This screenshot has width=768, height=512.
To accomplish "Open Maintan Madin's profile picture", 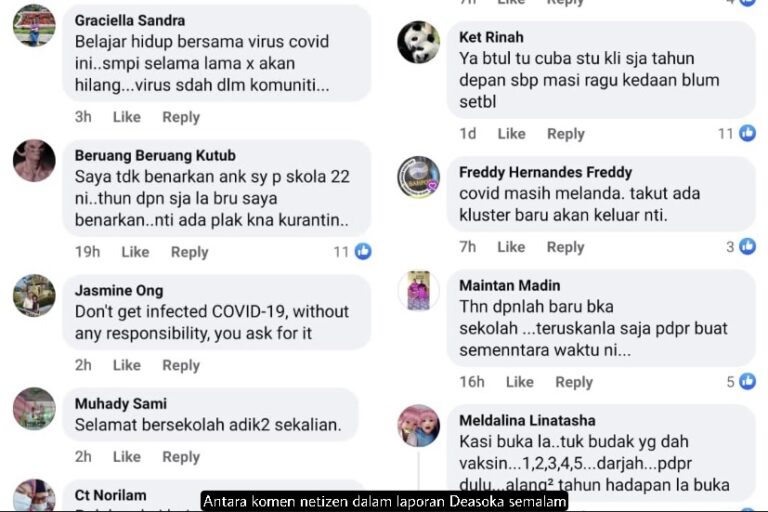I will (x=418, y=291).
